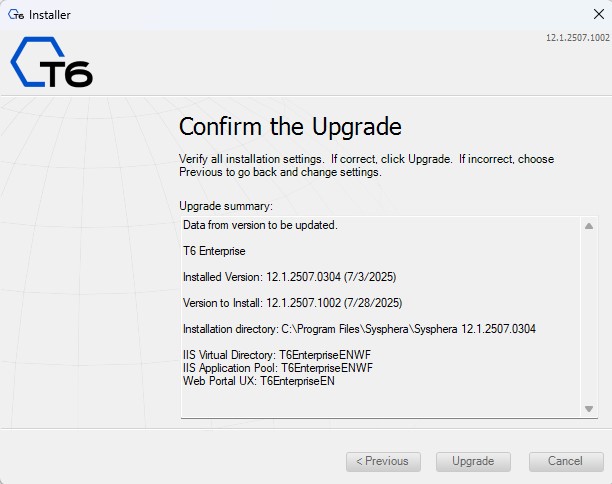Viewport: 612px width, 484px height.
Task: Click the 'T6 Enterprise' line
Action: (x=214, y=251)
